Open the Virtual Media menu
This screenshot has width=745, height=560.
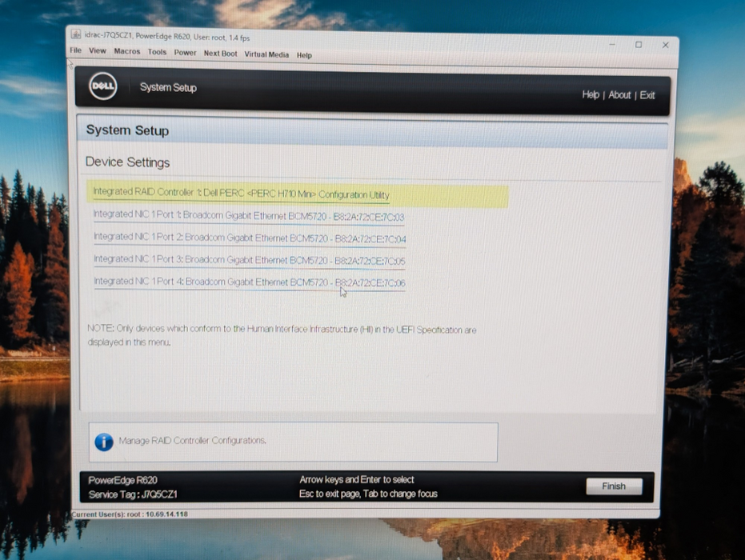266,54
